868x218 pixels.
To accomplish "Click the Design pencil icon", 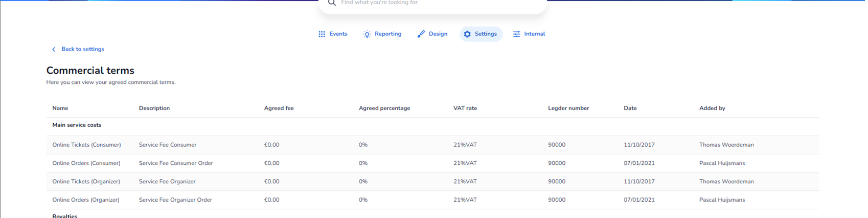I will click(421, 34).
